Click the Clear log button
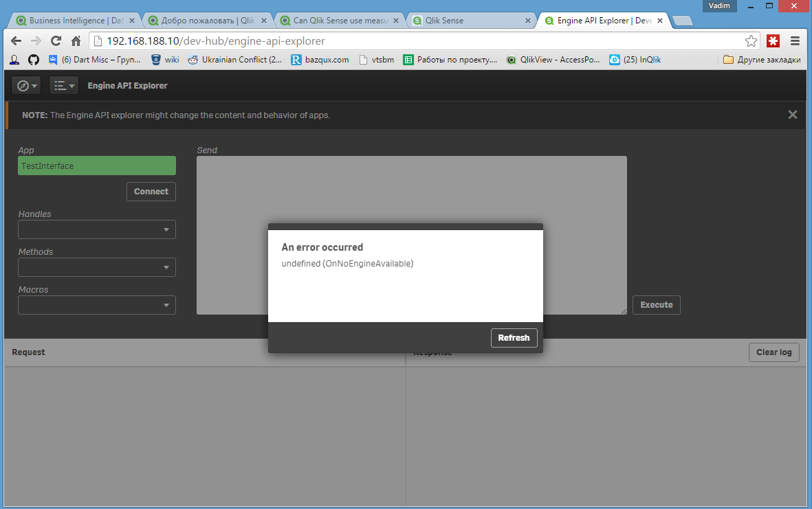This screenshot has width=812, height=509. click(773, 352)
